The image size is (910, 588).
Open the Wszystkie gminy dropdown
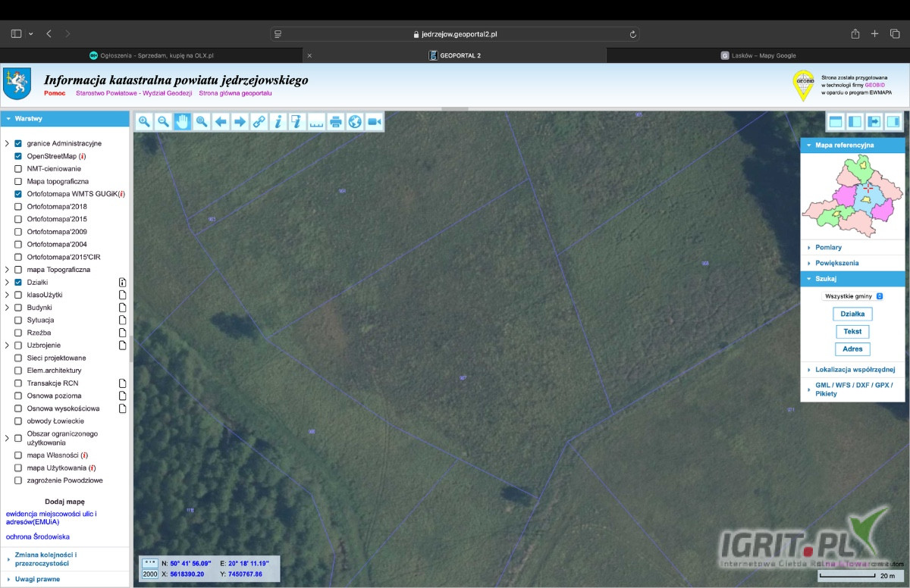pos(853,296)
